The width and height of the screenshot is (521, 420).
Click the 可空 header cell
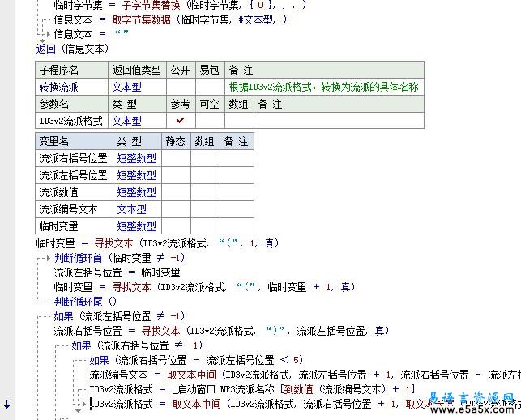tap(210, 104)
